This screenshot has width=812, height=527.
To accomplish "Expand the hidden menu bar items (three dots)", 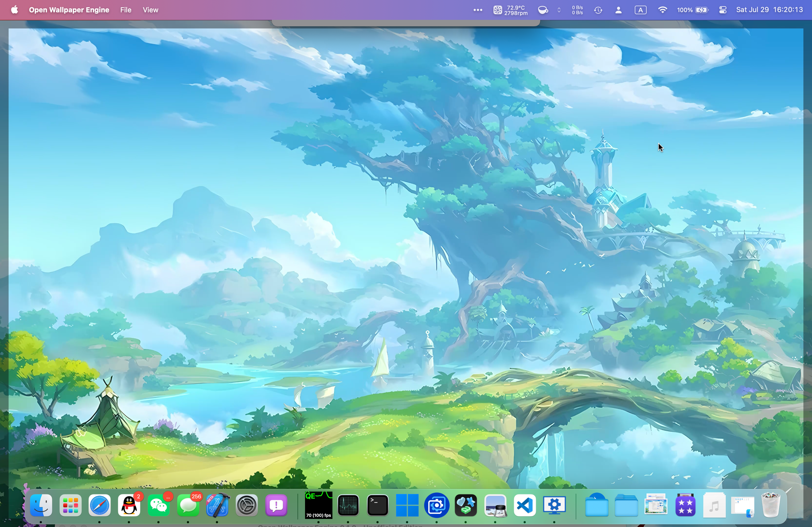I will click(478, 10).
